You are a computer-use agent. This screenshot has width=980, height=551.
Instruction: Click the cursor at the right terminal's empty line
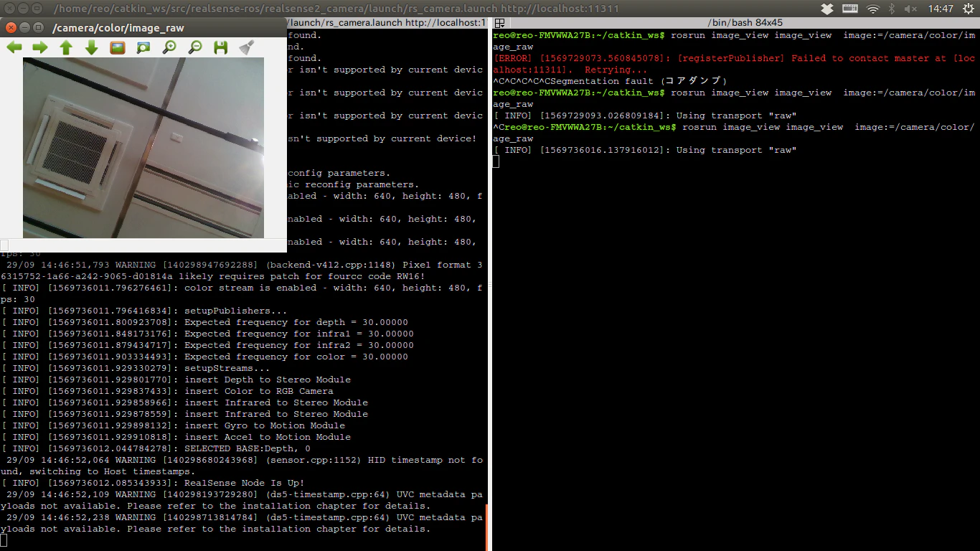coord(496,161)
